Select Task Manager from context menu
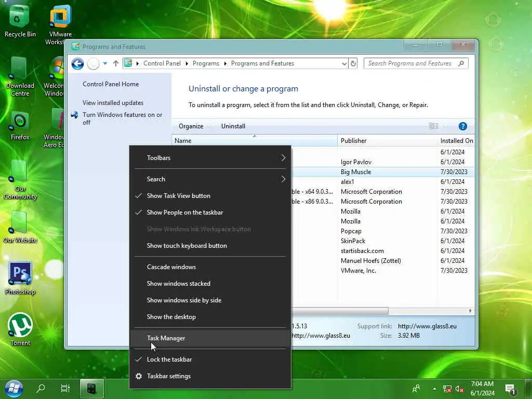 click(x=210, y=338)
